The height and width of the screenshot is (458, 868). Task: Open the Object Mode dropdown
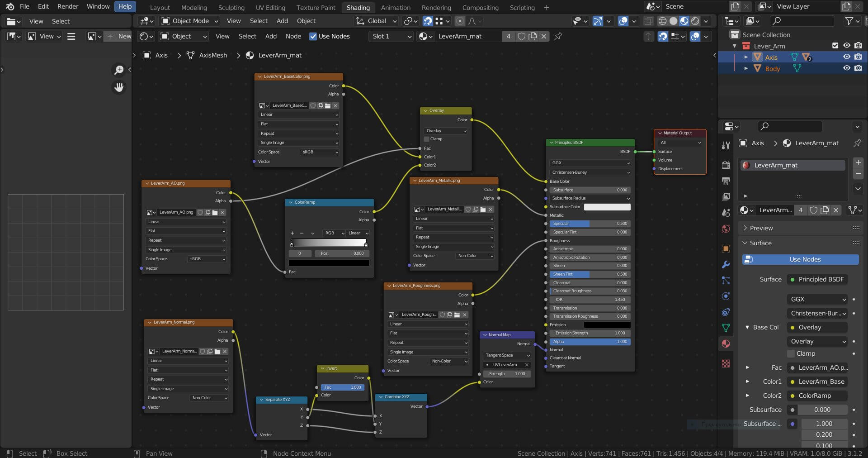[190, 21]
